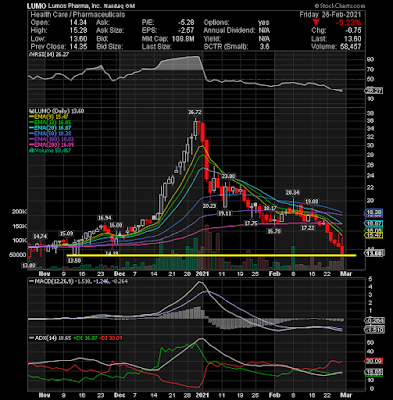The width and height of the screenshot is (393, 400).
Task: Click the blue EMA(50) legend entry
Action: [50, 134]
